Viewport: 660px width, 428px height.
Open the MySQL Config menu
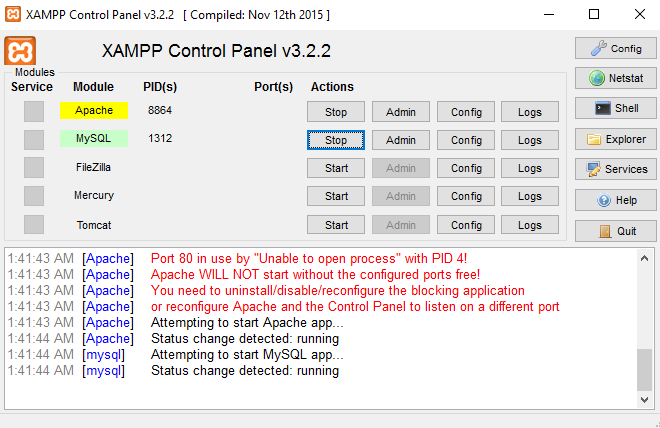click(466, 140)
